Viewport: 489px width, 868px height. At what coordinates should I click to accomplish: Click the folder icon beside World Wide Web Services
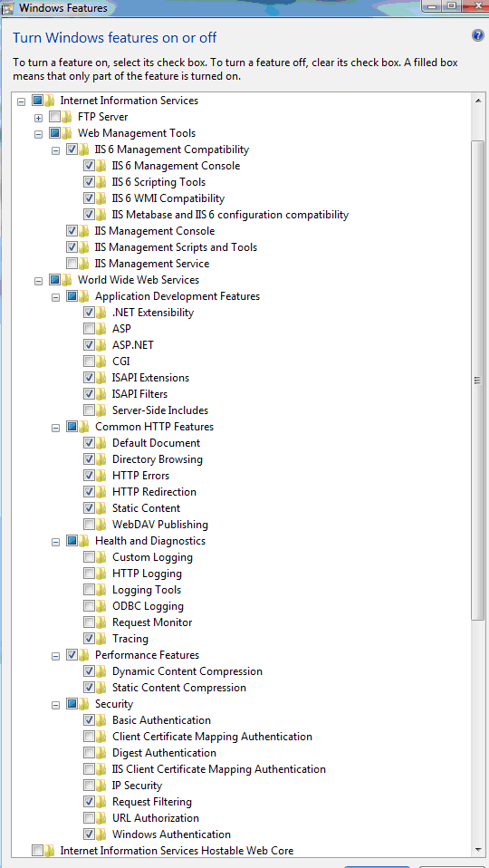point(67,280)
